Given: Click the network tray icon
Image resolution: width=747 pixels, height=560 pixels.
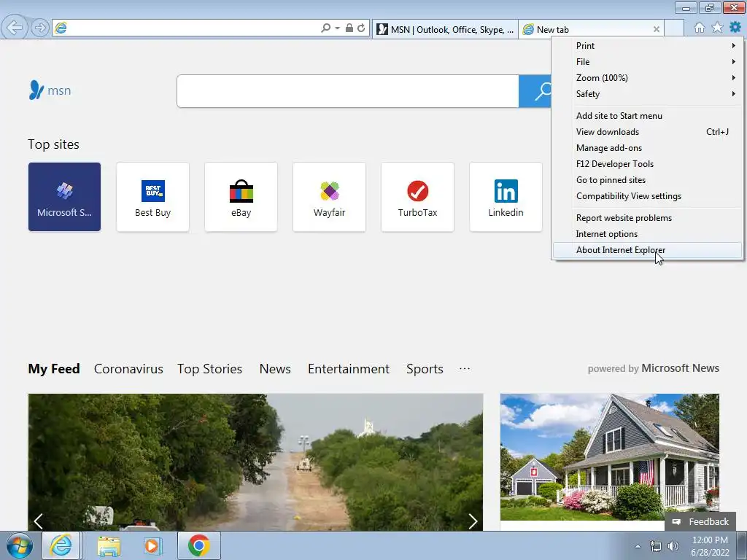Looking at the screenshot, I should (656, 546).
